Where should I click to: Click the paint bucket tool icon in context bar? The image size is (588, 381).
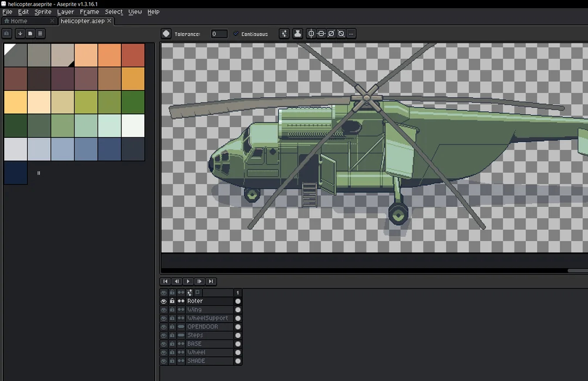tap(166, 34)
